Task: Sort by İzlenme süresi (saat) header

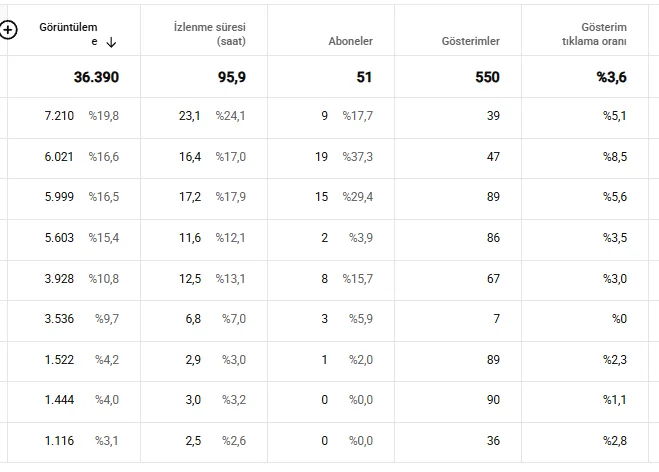Action: (x=210, y=34)
